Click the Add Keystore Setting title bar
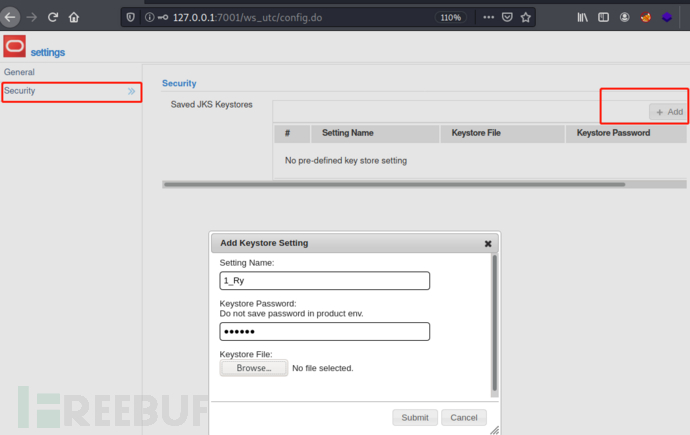The image size is (690, 435). pos(355,243)
